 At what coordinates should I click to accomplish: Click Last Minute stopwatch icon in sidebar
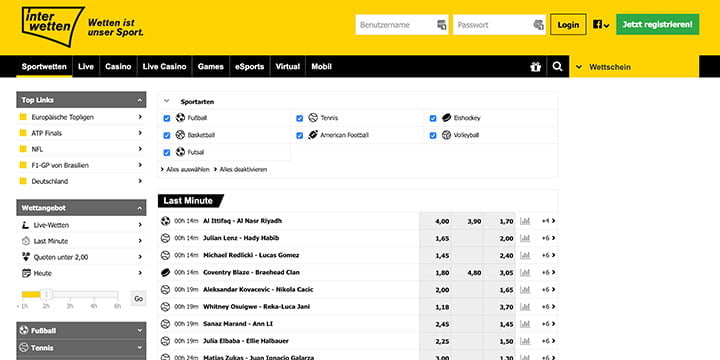(26, 241)
